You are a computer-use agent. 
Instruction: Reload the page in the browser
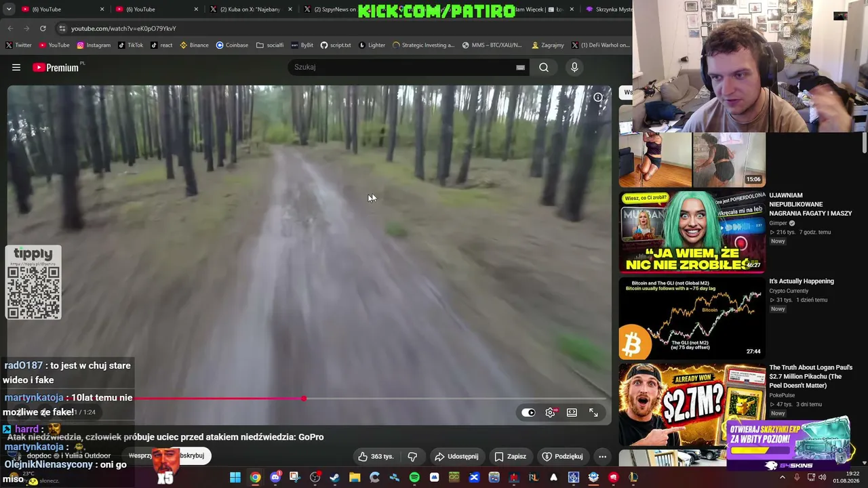pos(43,28)
